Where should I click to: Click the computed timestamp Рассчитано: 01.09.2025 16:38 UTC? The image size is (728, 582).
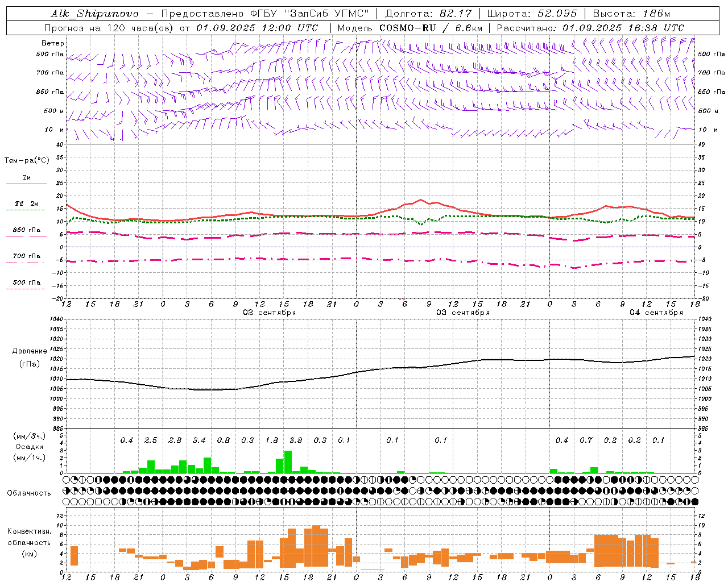590,28
